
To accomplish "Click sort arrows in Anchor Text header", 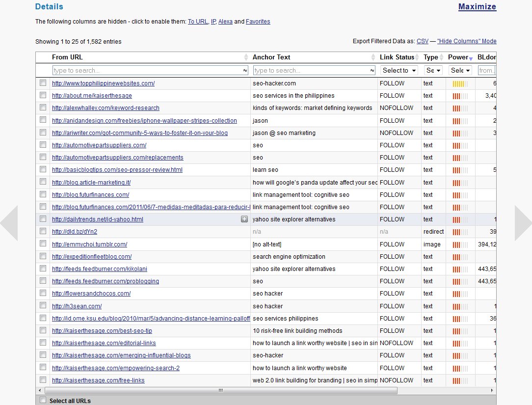I will pyautogui.click(x=373, y=57).
